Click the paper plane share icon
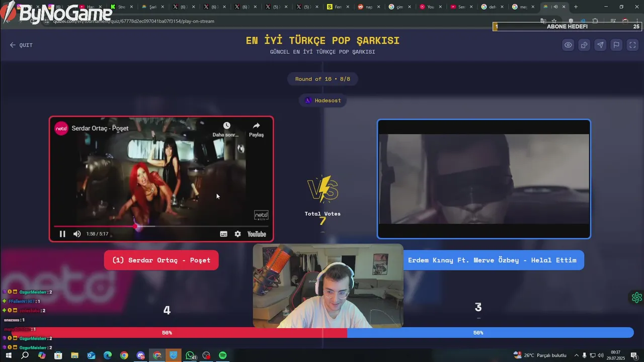 tap(600, 45)
